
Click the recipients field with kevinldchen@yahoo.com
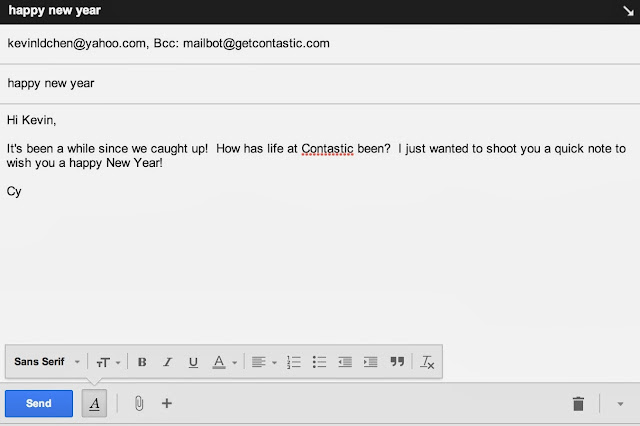click(320, 44)
